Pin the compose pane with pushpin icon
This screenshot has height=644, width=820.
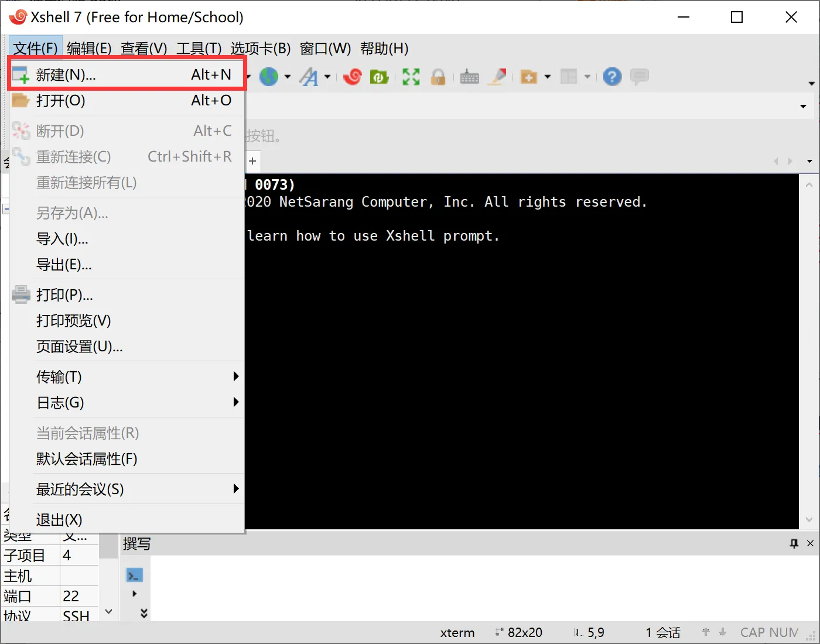[x=794, y=543]
